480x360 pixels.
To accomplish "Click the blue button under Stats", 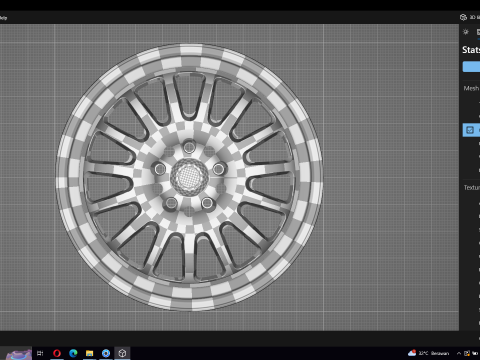I will [x=471, y=67].
